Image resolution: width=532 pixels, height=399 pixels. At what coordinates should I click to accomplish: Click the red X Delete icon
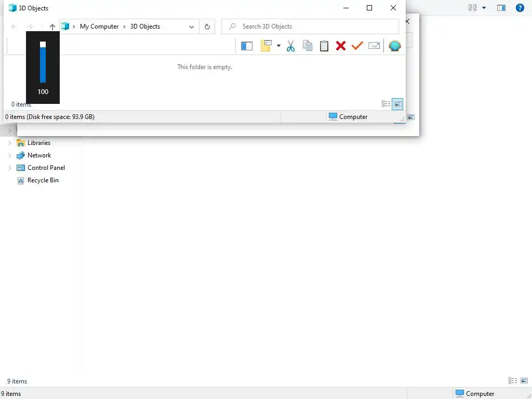341,46
